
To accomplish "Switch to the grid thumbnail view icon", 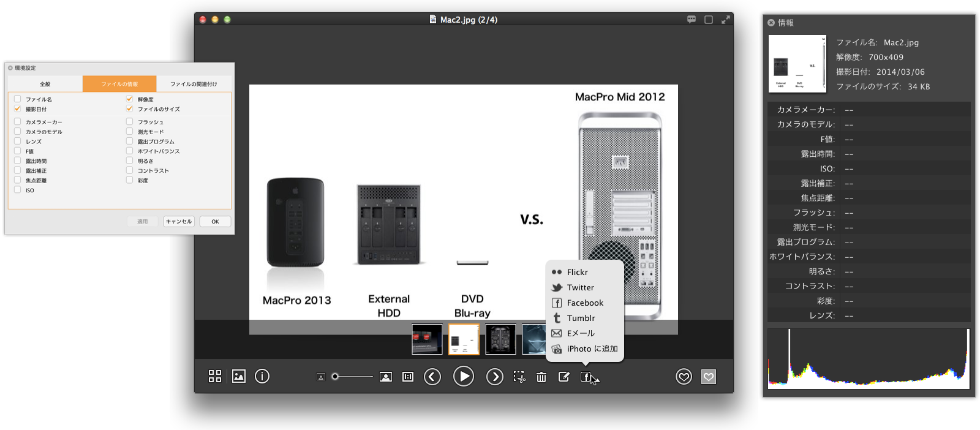I will 215,376.
